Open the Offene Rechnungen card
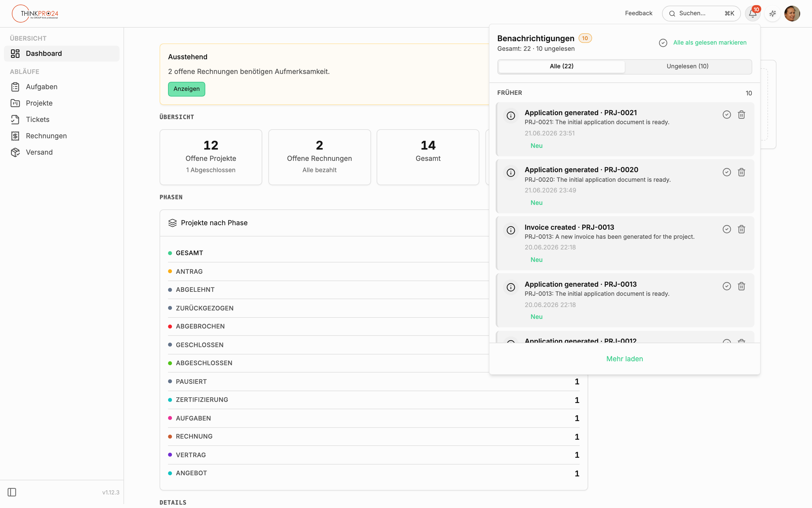 (x=319, y=157)
